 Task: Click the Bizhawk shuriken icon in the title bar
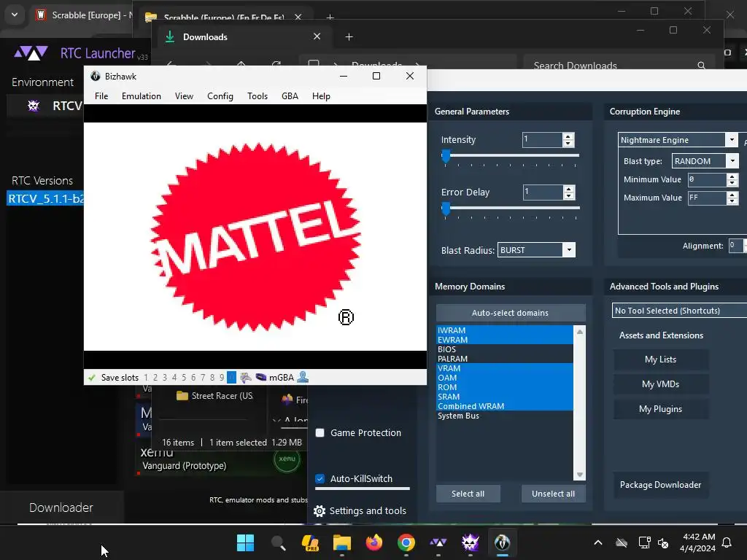coord(96,76)
